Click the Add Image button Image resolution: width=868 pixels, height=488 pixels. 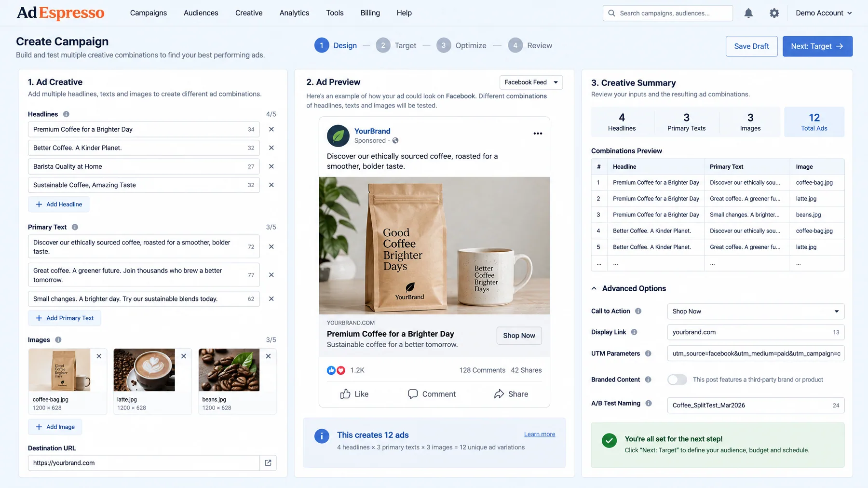click(55, 427)
